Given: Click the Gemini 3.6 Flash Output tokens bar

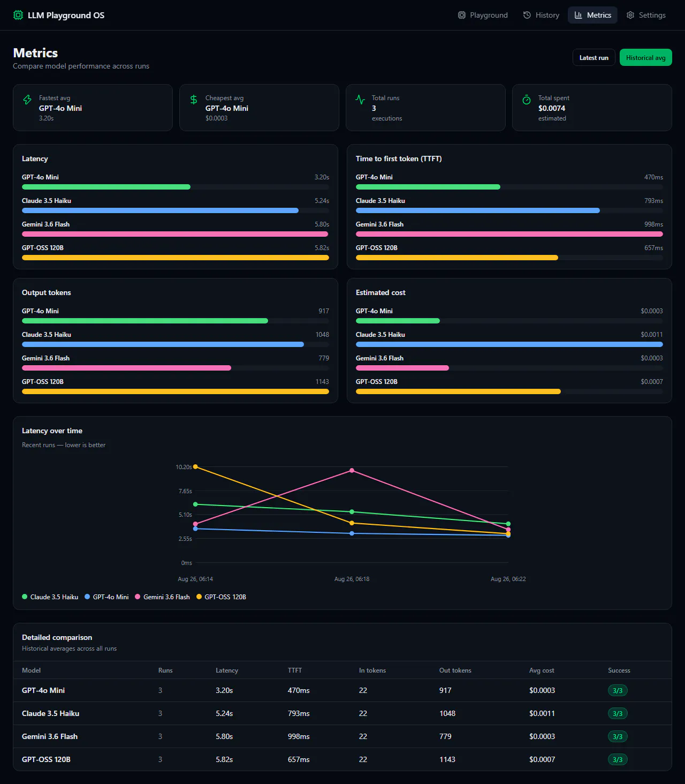Looking at the screenshot, I should [126, 368].
